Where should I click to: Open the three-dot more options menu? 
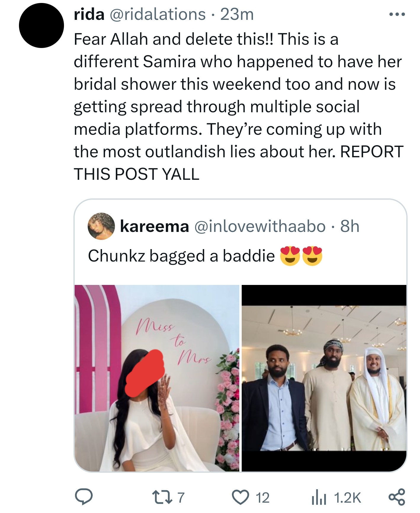[x=397, y=14]
